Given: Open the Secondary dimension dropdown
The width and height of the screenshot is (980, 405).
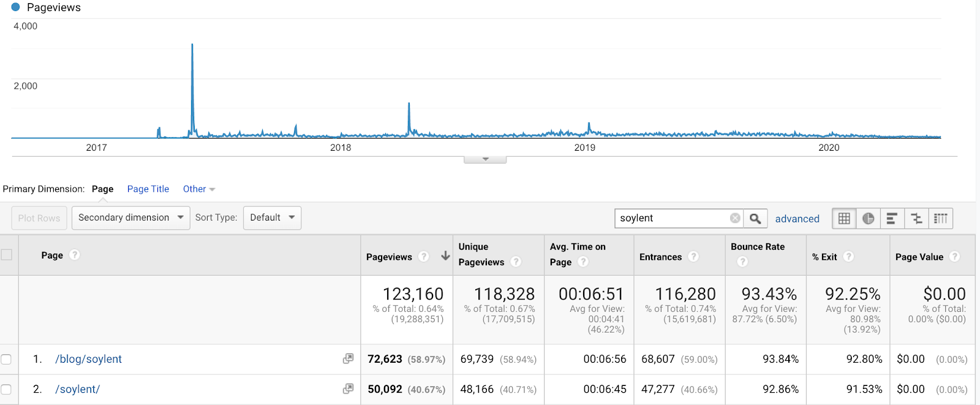Looking at the screenshot, I should [131, 218].
